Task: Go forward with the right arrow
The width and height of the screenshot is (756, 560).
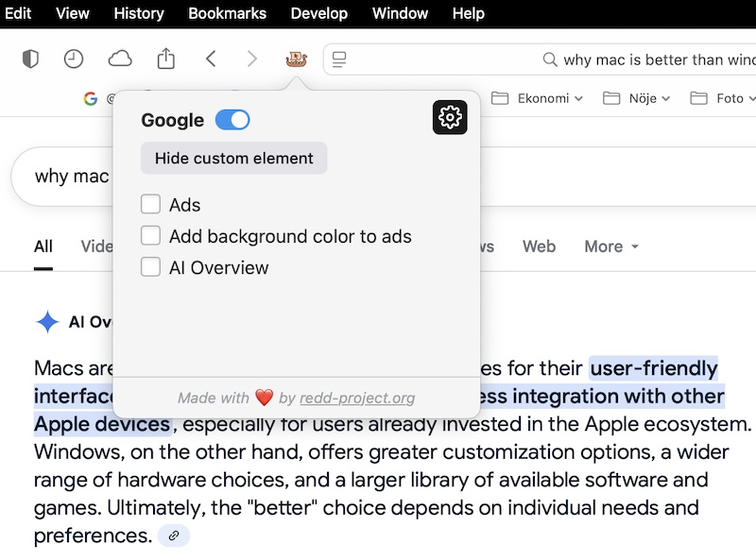Action: click(251, 59)
